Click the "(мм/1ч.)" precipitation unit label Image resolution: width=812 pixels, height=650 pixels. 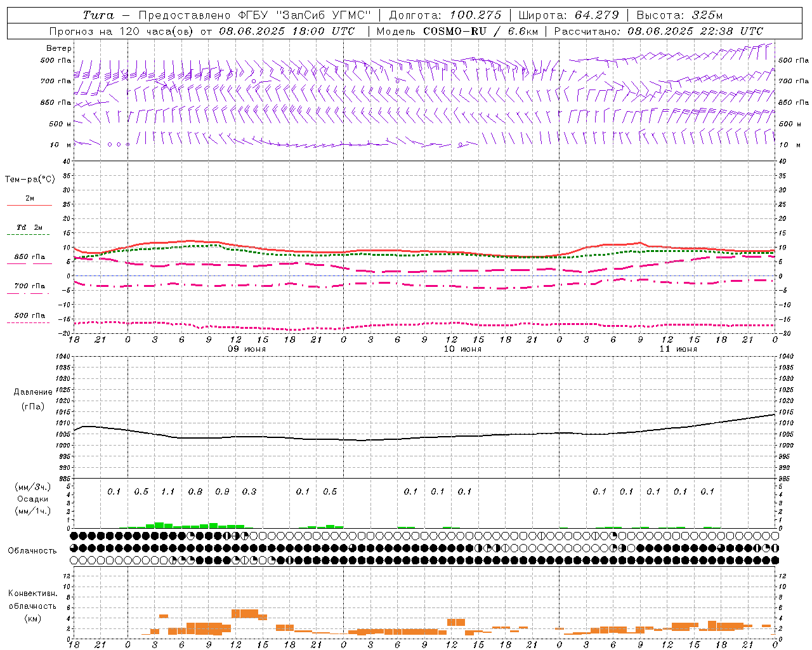point(33,511)
